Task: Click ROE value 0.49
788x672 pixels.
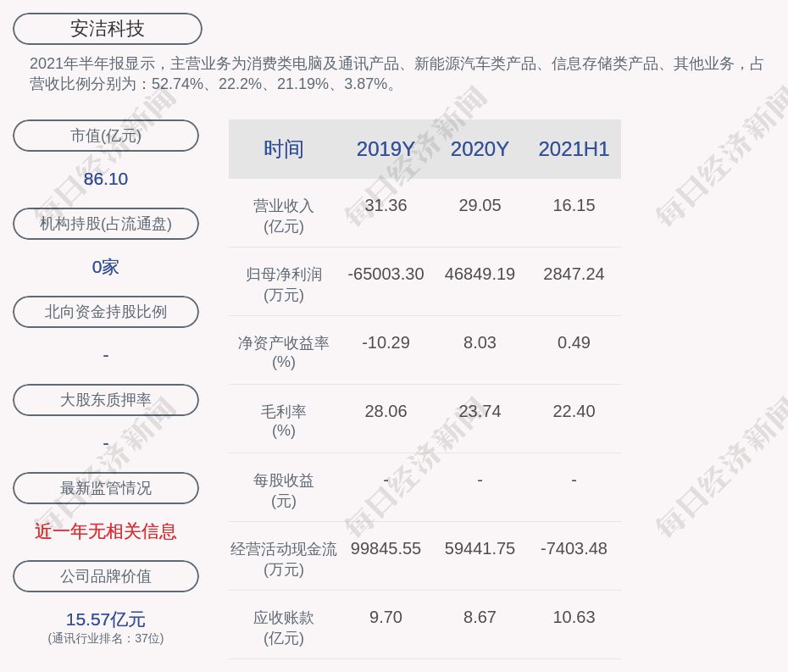Action: (574, 343)
